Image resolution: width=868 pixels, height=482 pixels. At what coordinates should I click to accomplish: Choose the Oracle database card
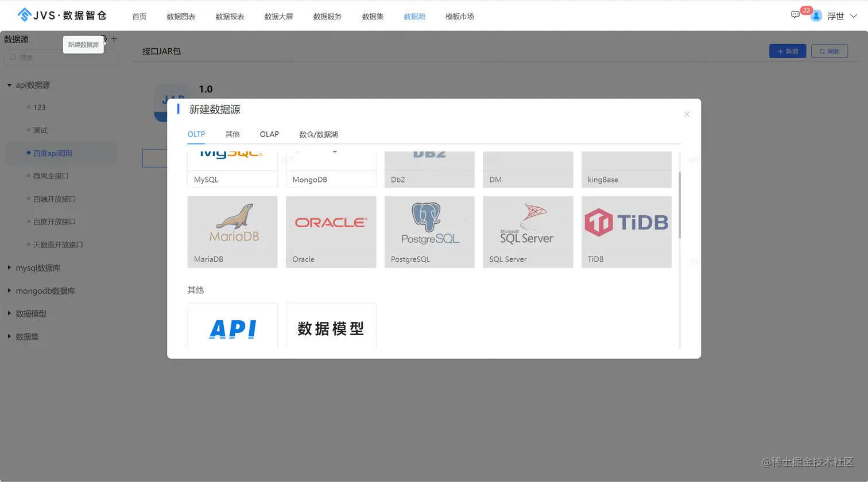[x=331, y=232]
